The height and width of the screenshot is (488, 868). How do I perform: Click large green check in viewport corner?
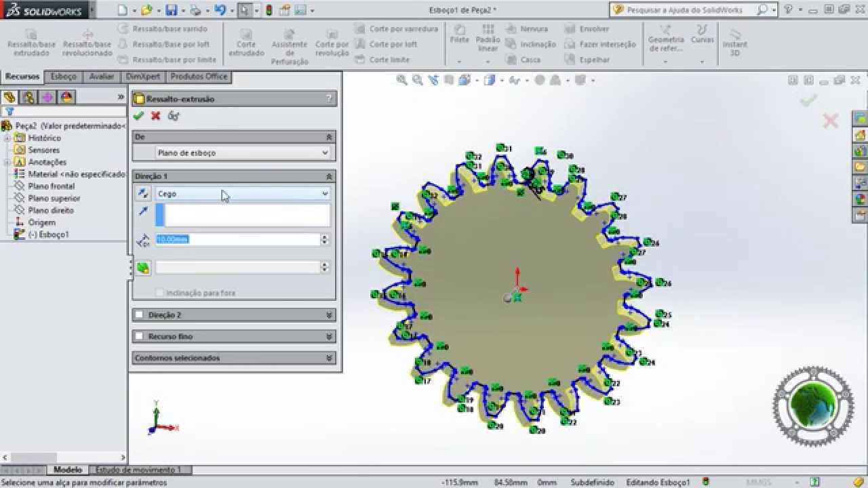pos(808,100)
